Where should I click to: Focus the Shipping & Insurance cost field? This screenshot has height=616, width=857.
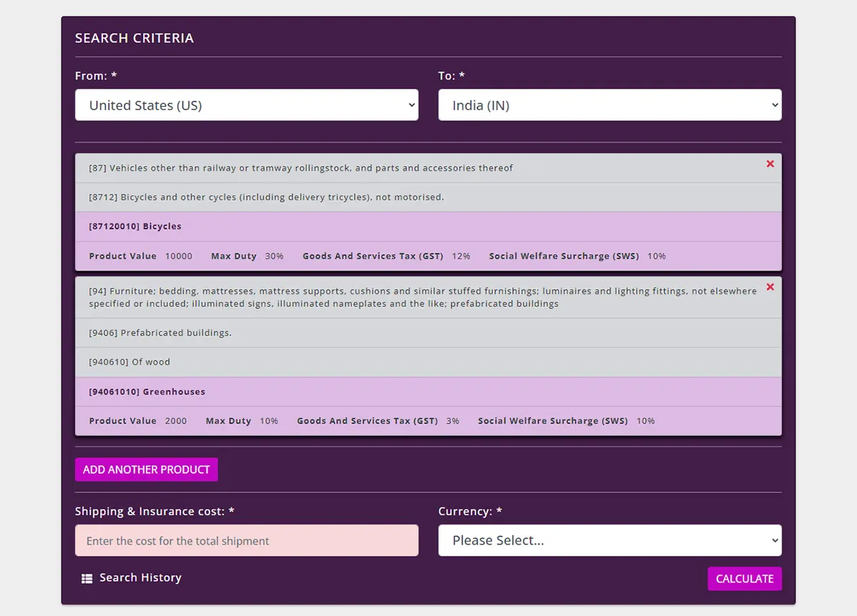click(247, 541)
